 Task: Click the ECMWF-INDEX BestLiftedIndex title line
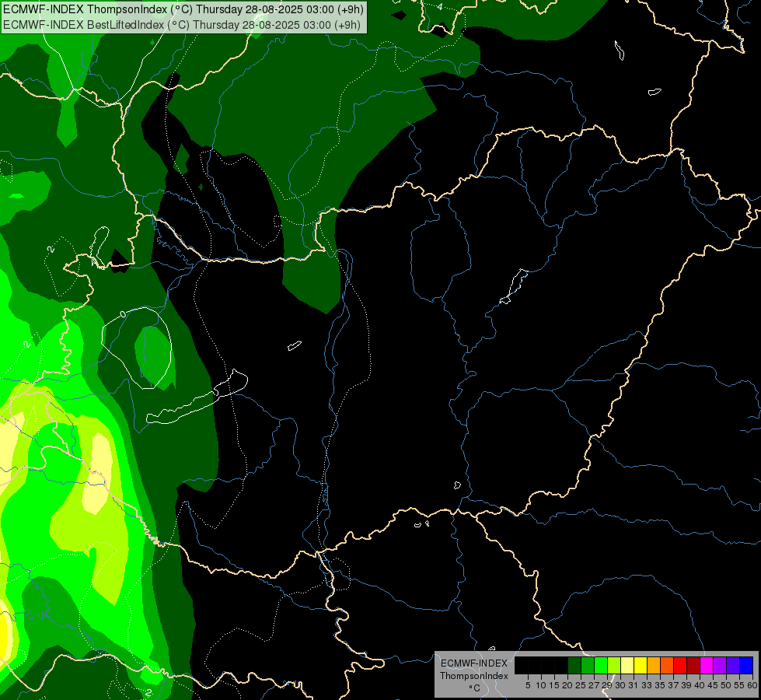click(182, 25)
